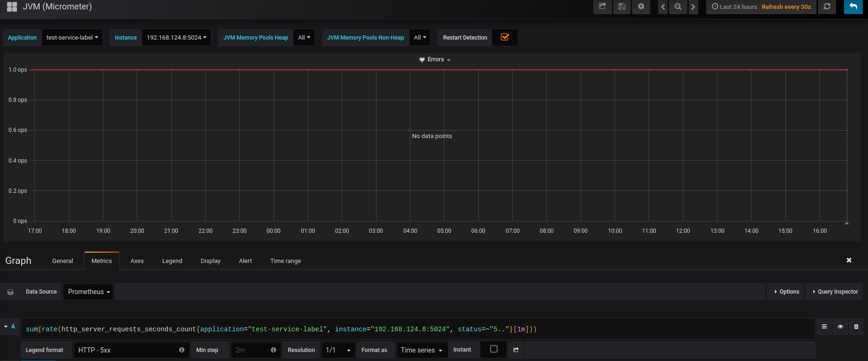This screenshot has height=361, width=868.
Task: Click the share dashboard icon
Action: point(602,7)
